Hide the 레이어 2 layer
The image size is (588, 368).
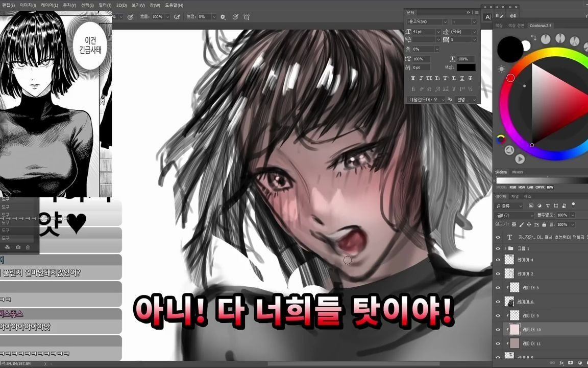(x=498, y=274)
